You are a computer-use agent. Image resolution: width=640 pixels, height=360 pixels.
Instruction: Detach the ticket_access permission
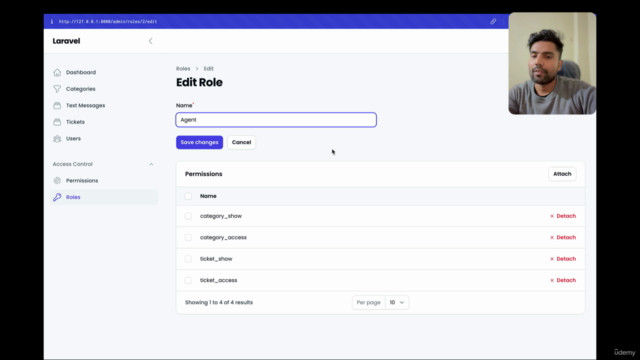563,280
